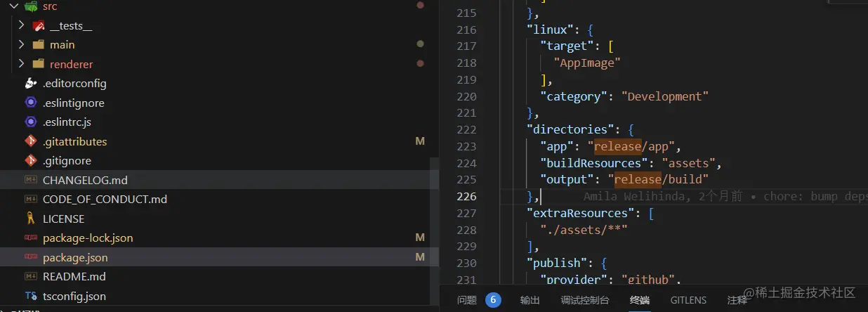Viewport: 868px width, 312px height.
Task: Open the .gitattributes file
Action: coord(75,141)
